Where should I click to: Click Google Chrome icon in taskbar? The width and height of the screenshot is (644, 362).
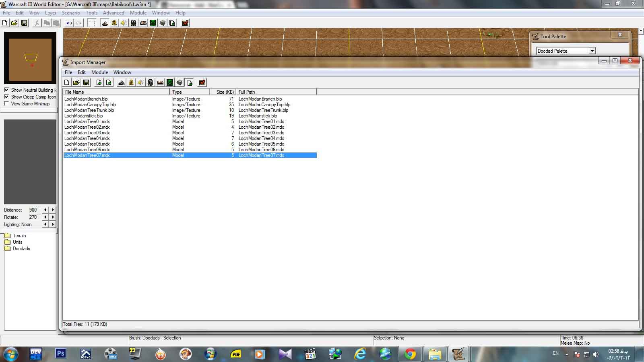410,354
